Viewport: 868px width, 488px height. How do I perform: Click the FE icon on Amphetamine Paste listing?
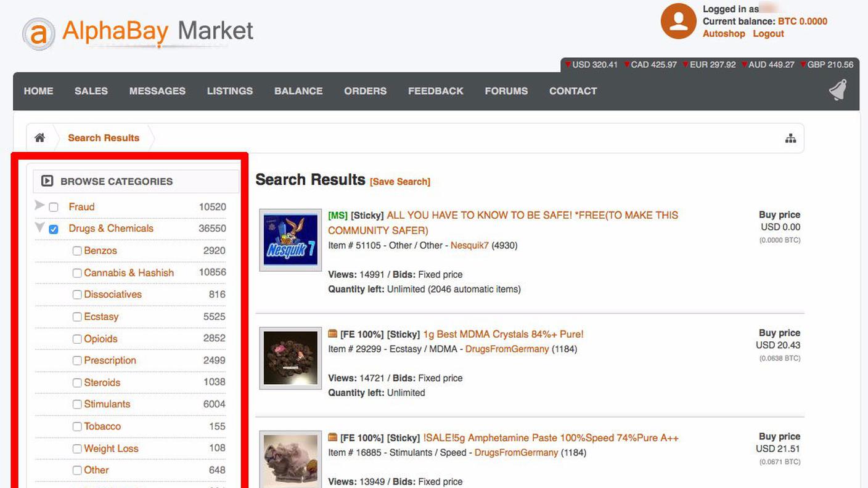[x=333, y=437]
